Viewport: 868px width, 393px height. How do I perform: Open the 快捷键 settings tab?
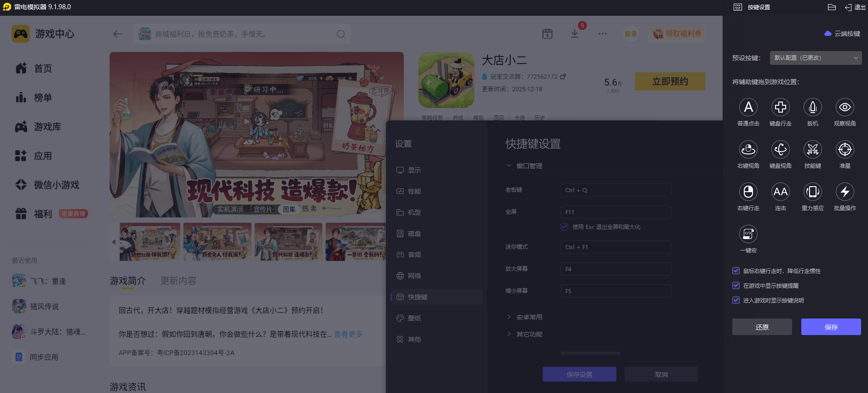417,297
